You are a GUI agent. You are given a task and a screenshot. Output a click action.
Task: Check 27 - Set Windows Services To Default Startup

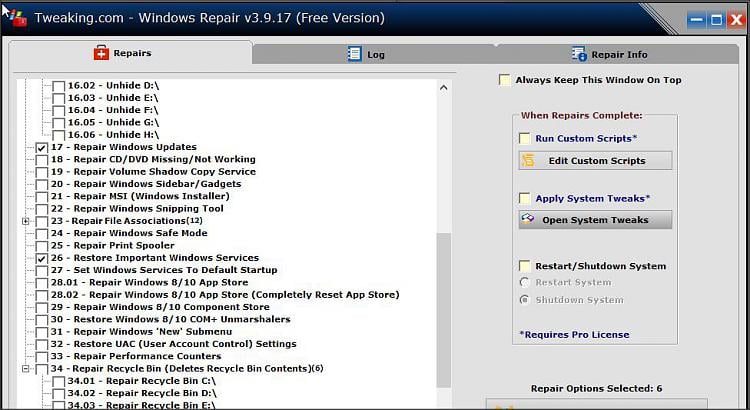pyautogui.click(x=42, y=271)
